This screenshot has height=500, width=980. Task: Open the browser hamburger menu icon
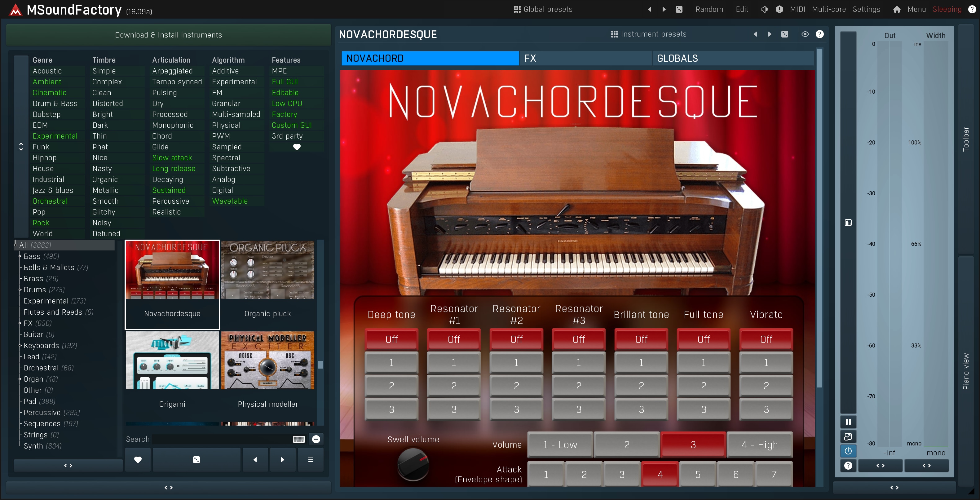pyautogui.click(x=311, y=460)
